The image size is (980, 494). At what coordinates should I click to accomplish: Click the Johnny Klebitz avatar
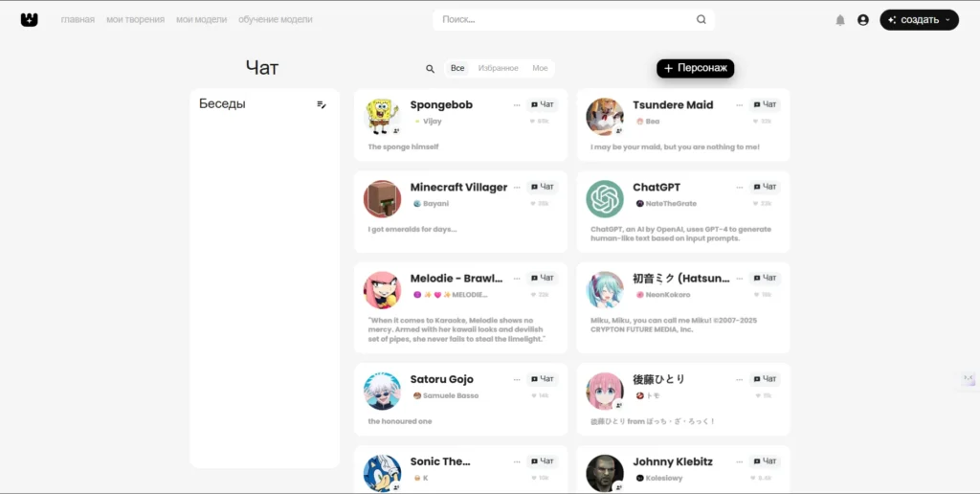605,473
